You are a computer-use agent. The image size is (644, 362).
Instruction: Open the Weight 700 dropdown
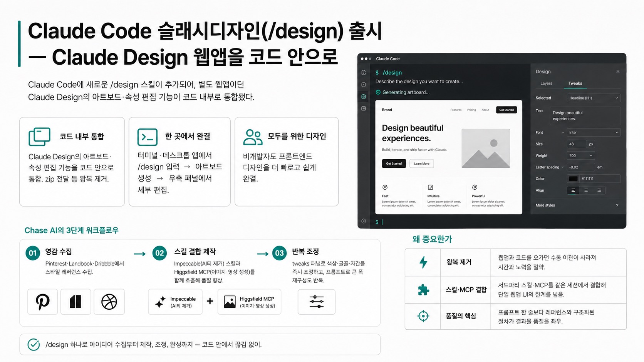point(580,155)
